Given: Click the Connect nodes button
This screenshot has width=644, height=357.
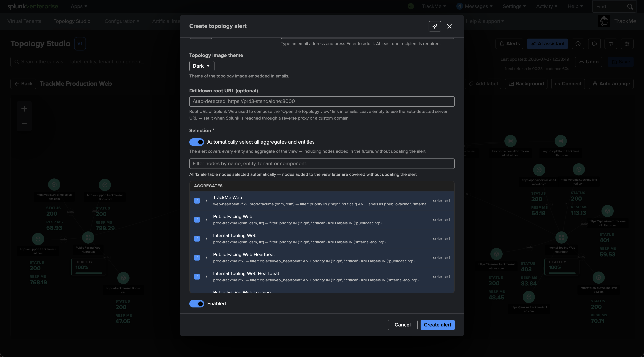Looking at the screenshot, I should pyautogui.click(x=568, y=84).
